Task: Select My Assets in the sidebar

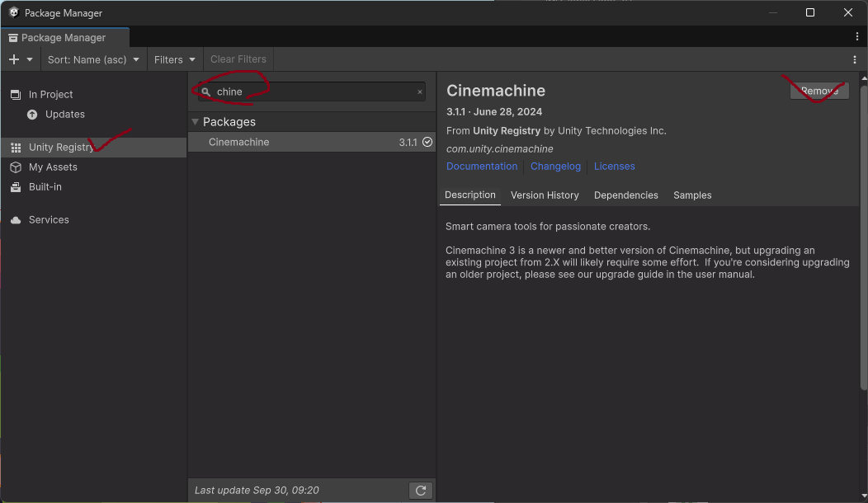Action: (93, 167)
